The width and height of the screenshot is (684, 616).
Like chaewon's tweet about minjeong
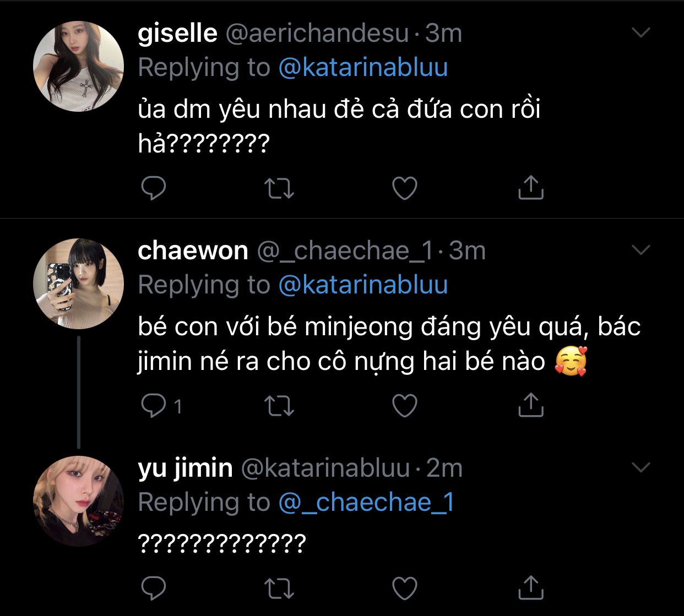(x=404, y=406)
